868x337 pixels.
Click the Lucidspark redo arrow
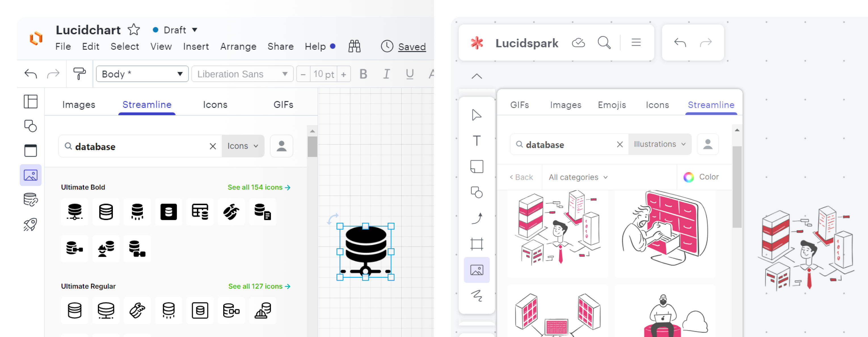[x=705, y=43]
